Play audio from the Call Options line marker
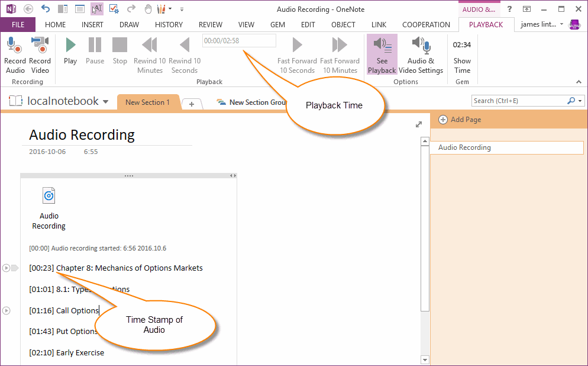Image resolution: width=588 pixels, height=366 pixels. pos(6,310)
